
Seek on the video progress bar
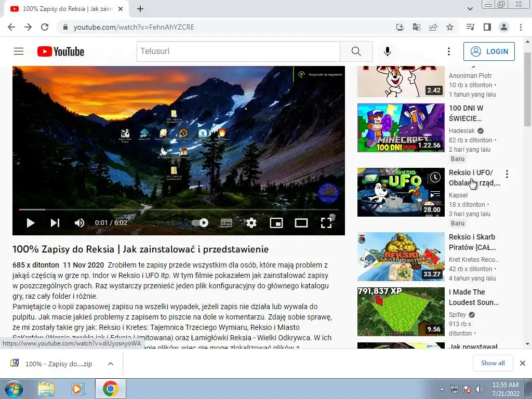(179, 210)
